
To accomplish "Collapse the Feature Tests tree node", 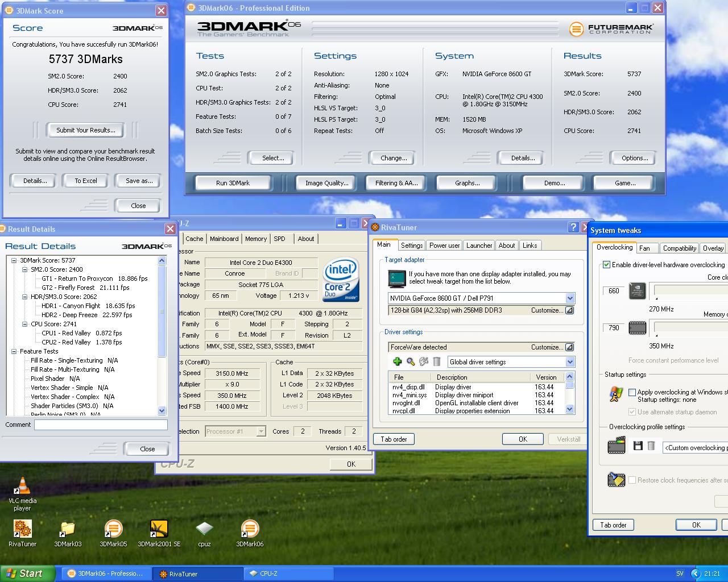I will (x=14, y=351).
